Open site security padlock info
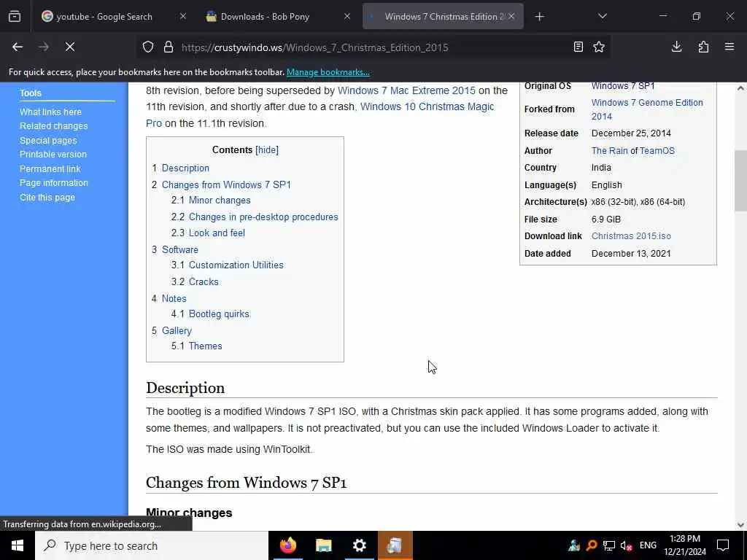 [x=169, y=47]
